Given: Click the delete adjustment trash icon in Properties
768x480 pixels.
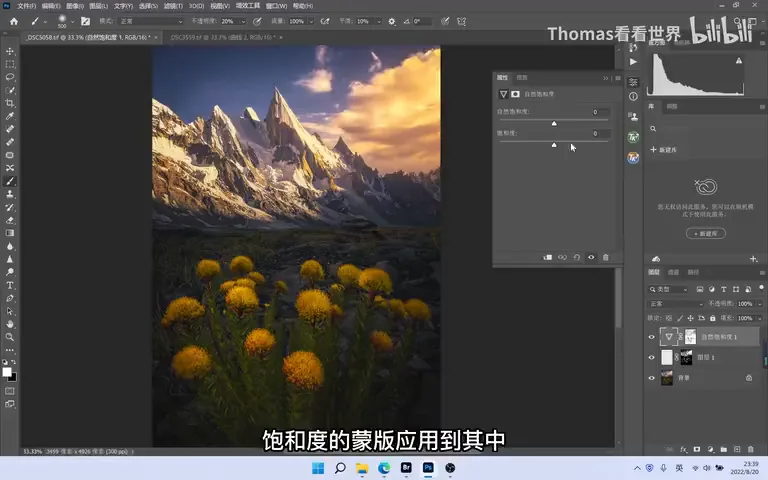Looking at the screenshot, I should pos(605,257).
